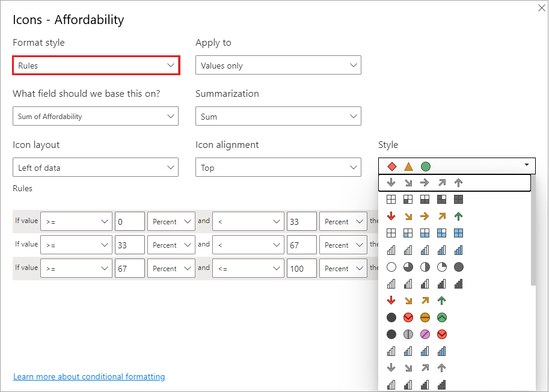This screenshot has height=392, width=549.
Task: Click the 'What field should we base this on?' label
Action: click(87, 93)
